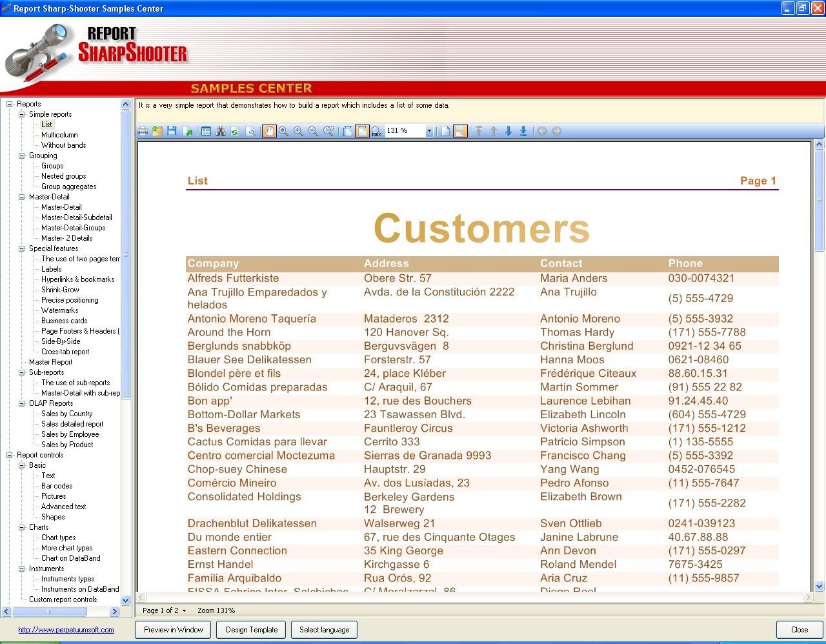Open the Bar codes sample
826x644 pixels.
click(x=57, y=486)
